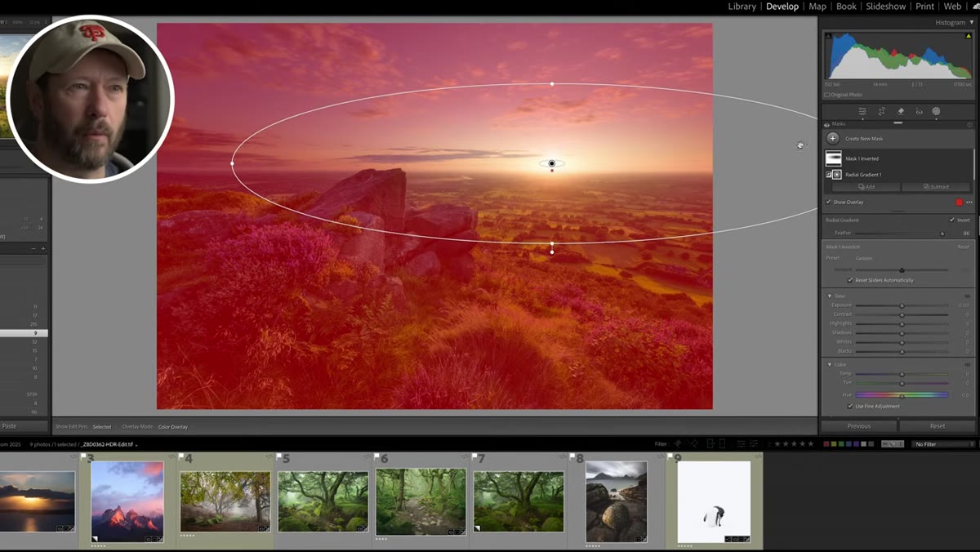Click the Previous button
Screen dimensions: 980x552
click(859, 426)
